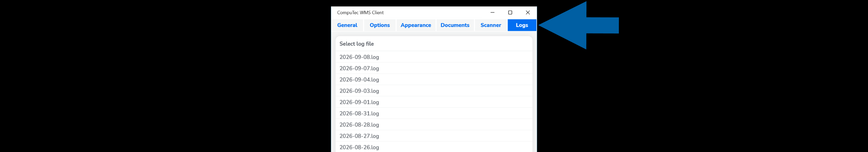Select log file 2026-08-28.log
The height and width of the screenshot is (152, 868).
coord(434,125)
